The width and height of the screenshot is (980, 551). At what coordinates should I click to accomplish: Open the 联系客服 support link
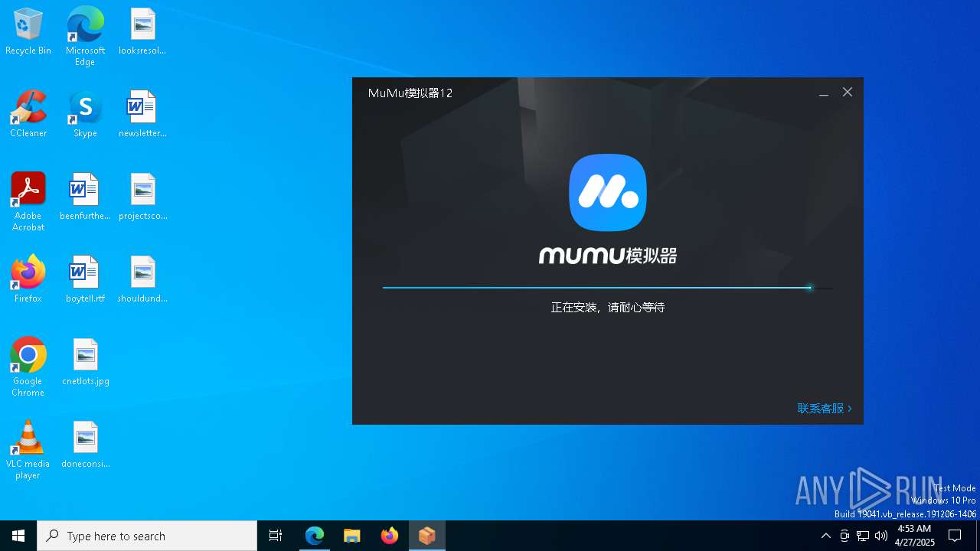tap(825, 409)
